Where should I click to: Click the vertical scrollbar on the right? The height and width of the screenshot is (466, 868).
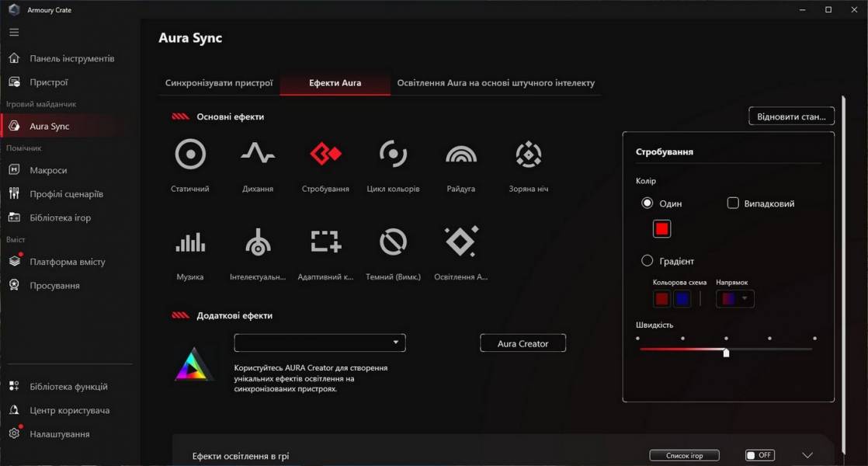844,275
